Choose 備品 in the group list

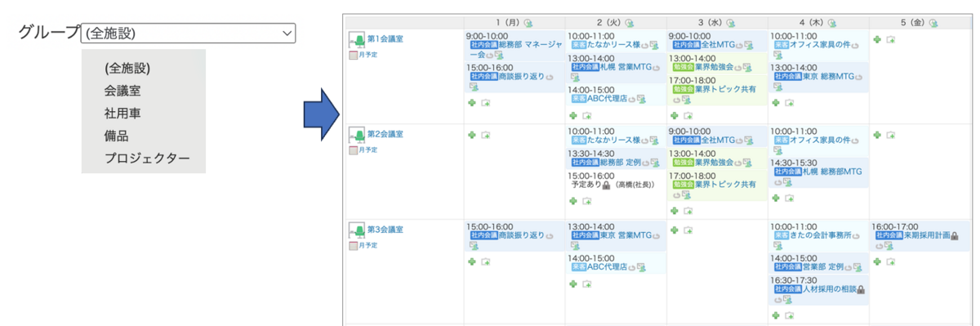pyautogui.click(x=117, y=136)
